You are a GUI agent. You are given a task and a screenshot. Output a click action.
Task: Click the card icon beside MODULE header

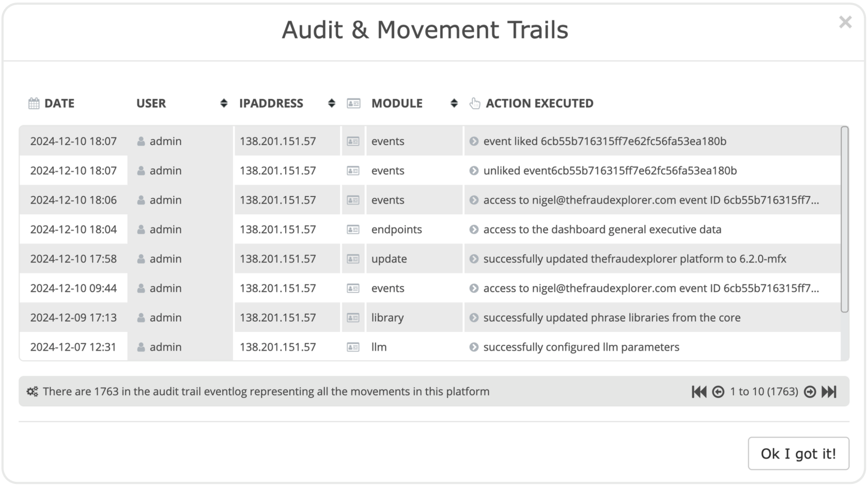click(x=353, y=103)
